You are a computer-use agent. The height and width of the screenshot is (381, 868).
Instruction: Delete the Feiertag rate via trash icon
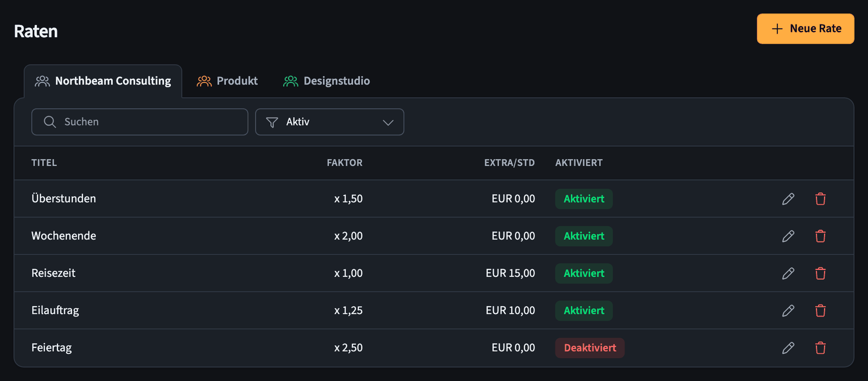(x=820, y=348)
